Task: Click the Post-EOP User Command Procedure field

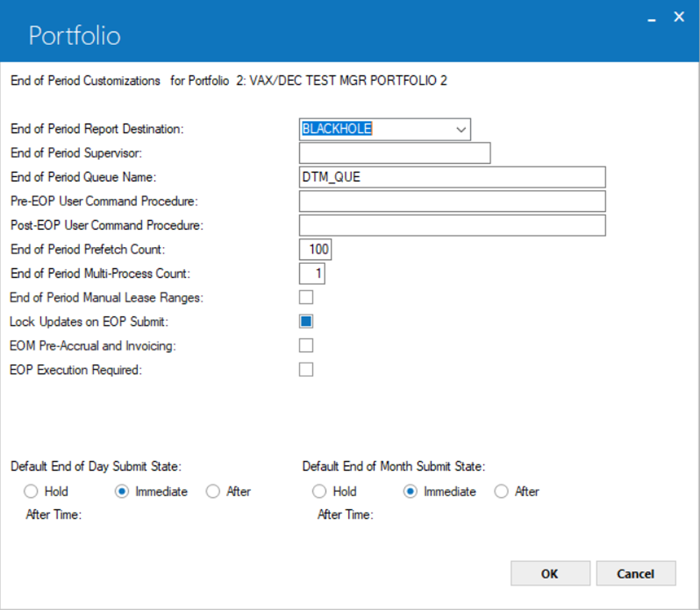Action: pos(452,226)
